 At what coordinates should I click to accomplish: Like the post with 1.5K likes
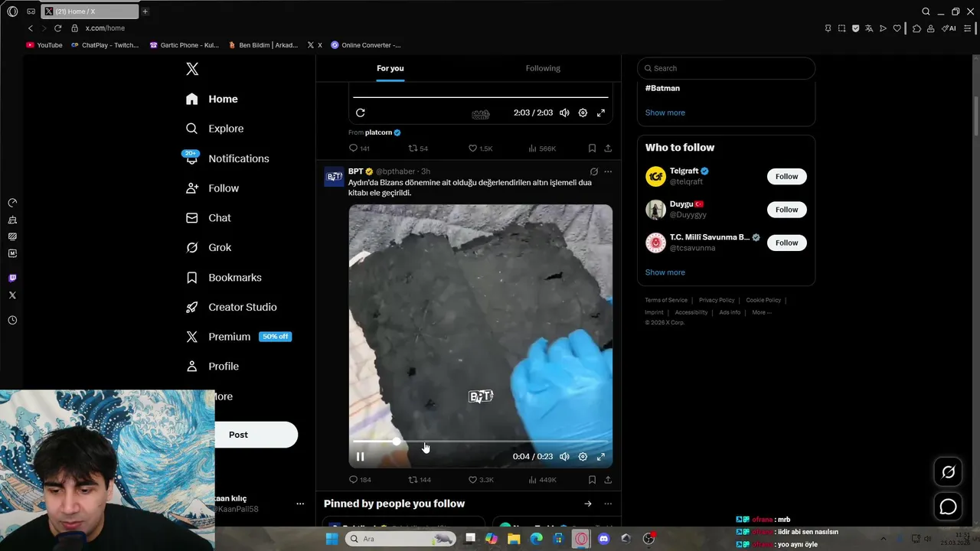coord(480,148)
